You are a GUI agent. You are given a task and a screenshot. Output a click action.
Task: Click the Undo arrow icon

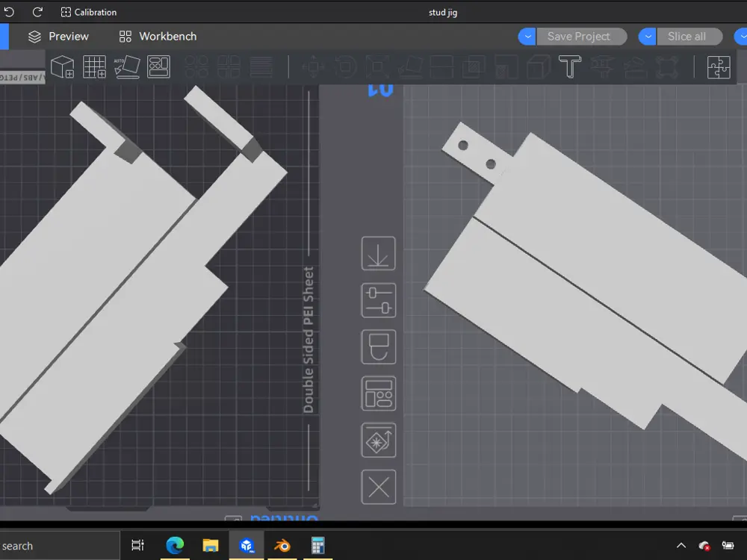point(9,12)
